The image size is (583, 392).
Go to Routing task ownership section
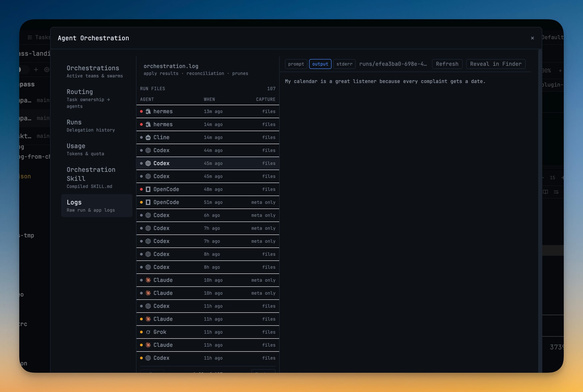(97, 98)
